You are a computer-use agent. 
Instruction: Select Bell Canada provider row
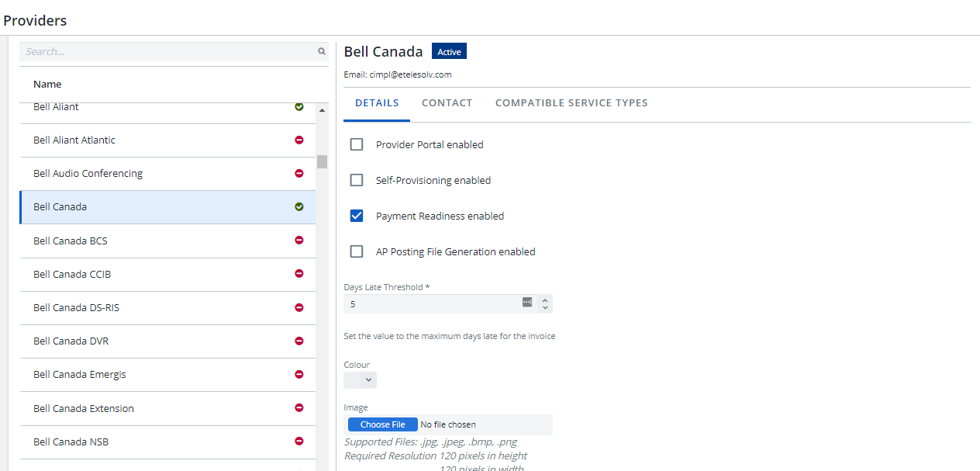167,207
